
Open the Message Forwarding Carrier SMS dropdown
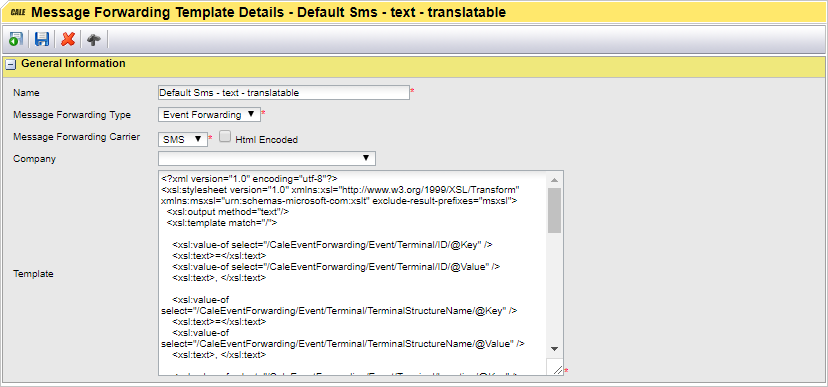[183, 139]
